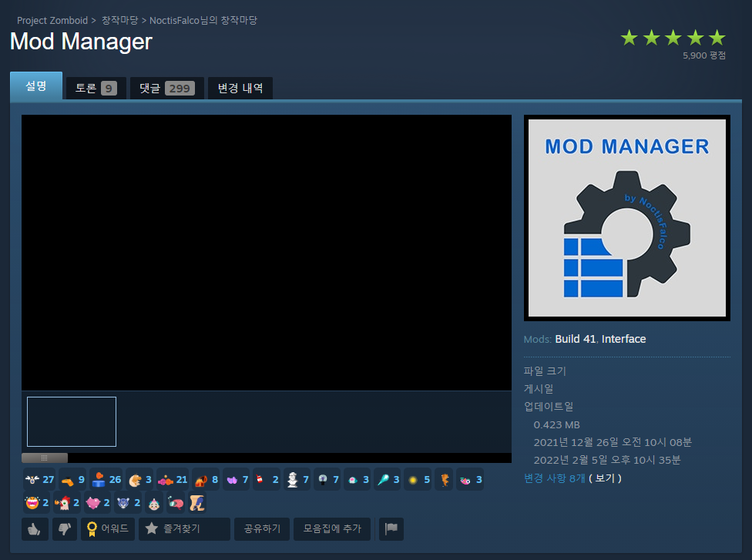Click the purple hands award with count 7
Screen dimensions: 752x560
click(x=237, y=479)
